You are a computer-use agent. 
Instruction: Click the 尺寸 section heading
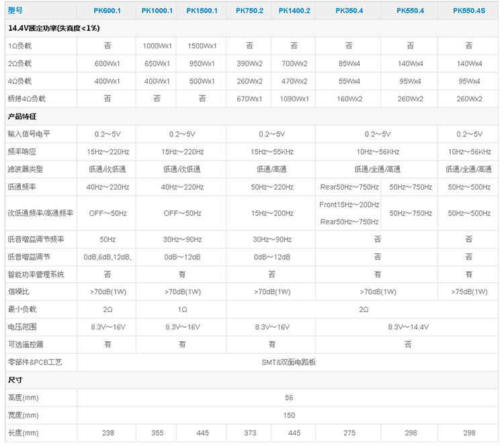pyautogui.click(x=15, y=380)
